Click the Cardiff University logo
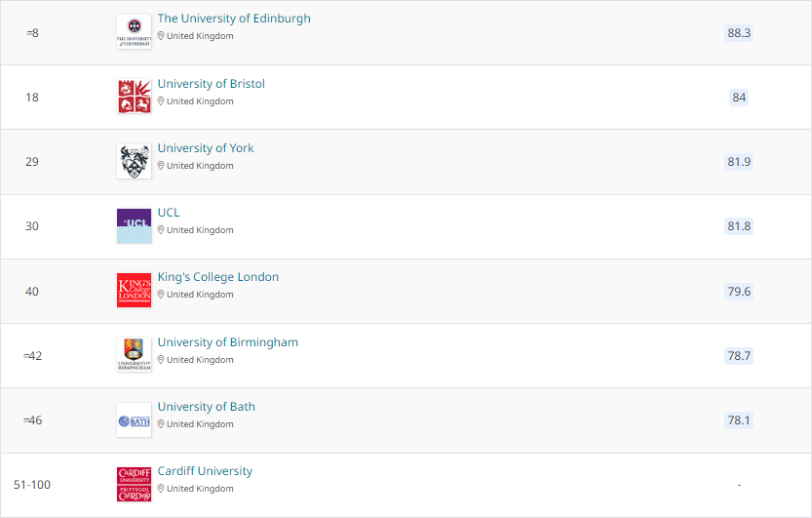Image resolution: width=812 pixels, height=518 pixels. (134, 485)
